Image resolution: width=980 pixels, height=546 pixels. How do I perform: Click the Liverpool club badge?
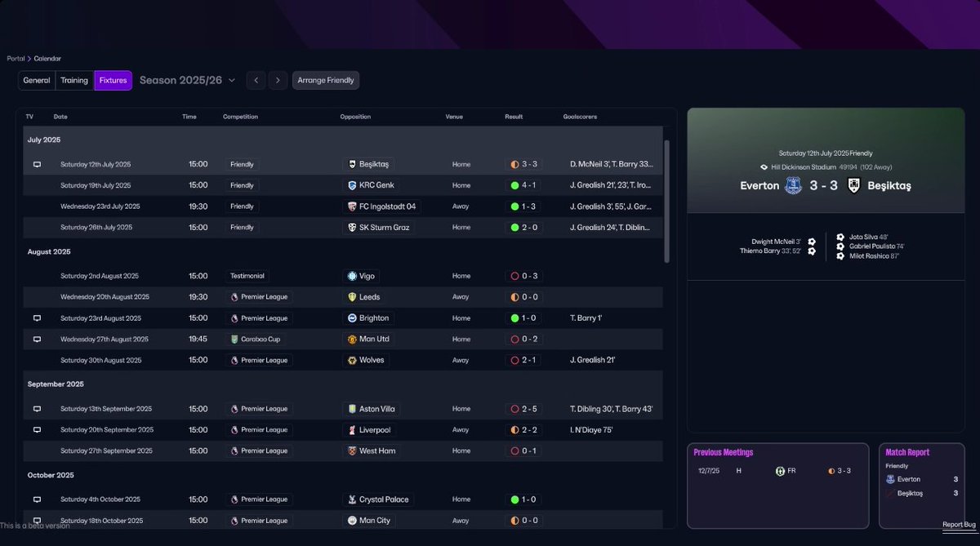pos(352,430)
